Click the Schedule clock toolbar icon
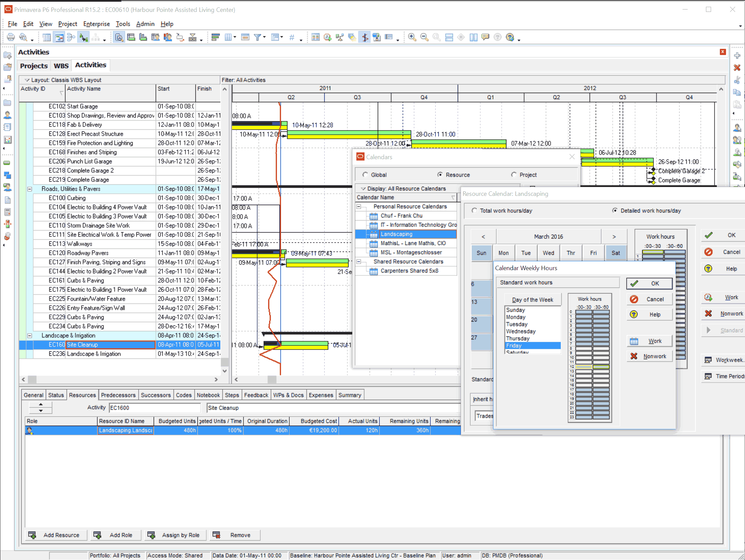Image resolution: width=745 pixels, height=560 pixels. tap(328, 37)
